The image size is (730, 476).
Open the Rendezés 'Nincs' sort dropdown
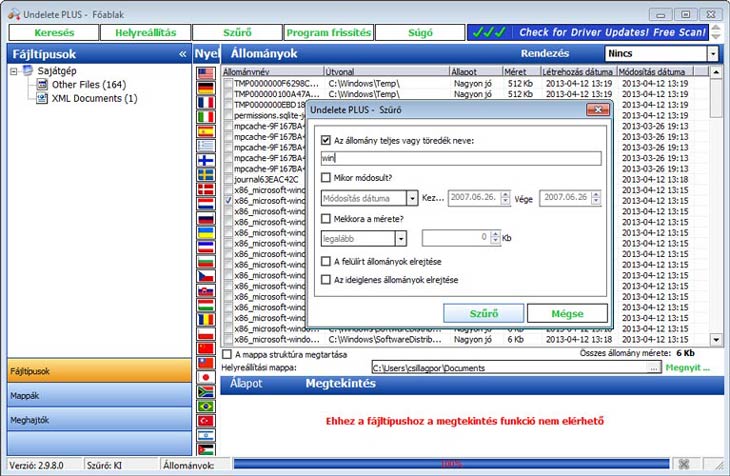713,54
